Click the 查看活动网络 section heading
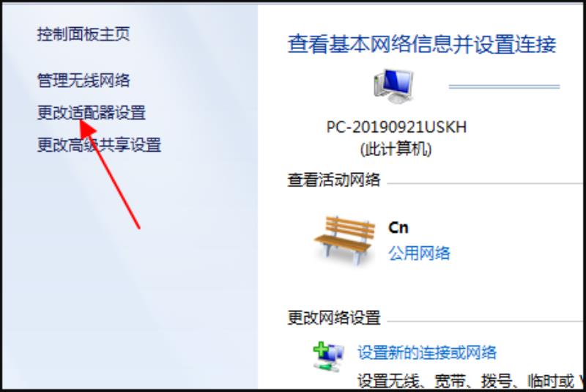This screenshot has height=392, width=586. point(334,180)
